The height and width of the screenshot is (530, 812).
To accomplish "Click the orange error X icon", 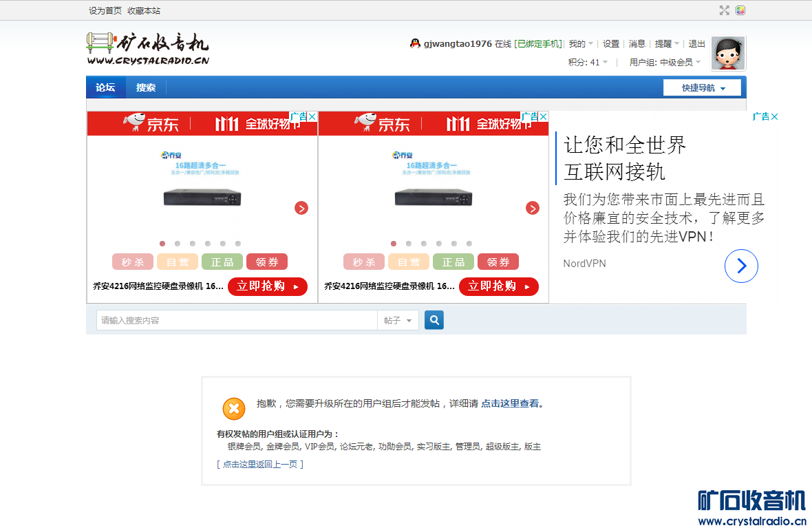I will tap(233, 409).
